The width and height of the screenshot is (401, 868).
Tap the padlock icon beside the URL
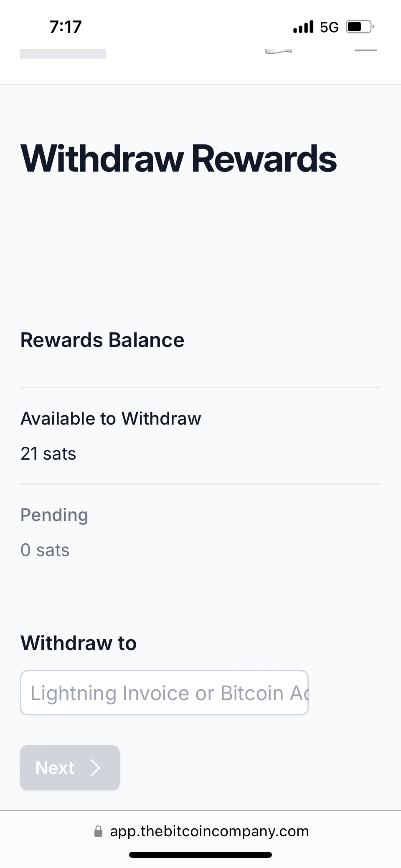(98, 831)
